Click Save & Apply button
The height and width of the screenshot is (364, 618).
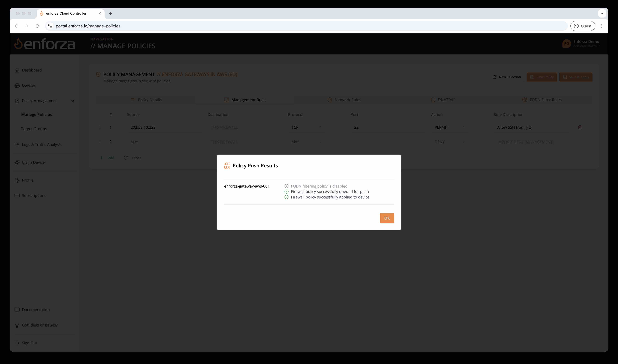pos(576,77)
